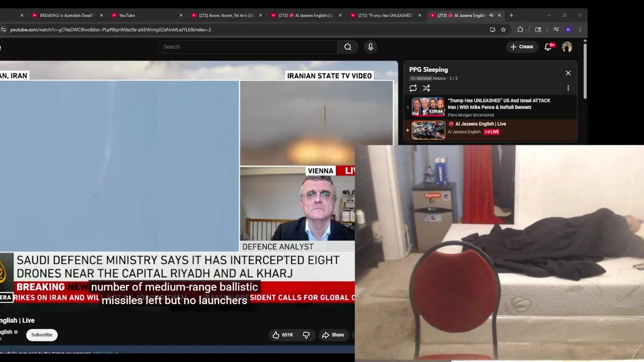This screenshot has height=362, width=644.
Task: Click the 'Trump Has UNLEASHED' video title in playlist
Action: (x=499, y=104)
